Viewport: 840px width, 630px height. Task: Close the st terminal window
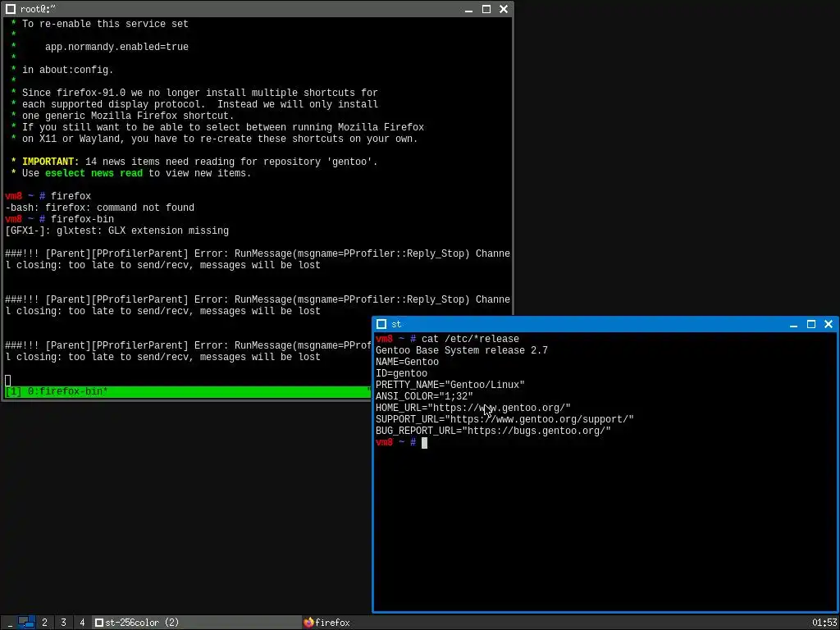pyautogui.click(x=829, y=324)
